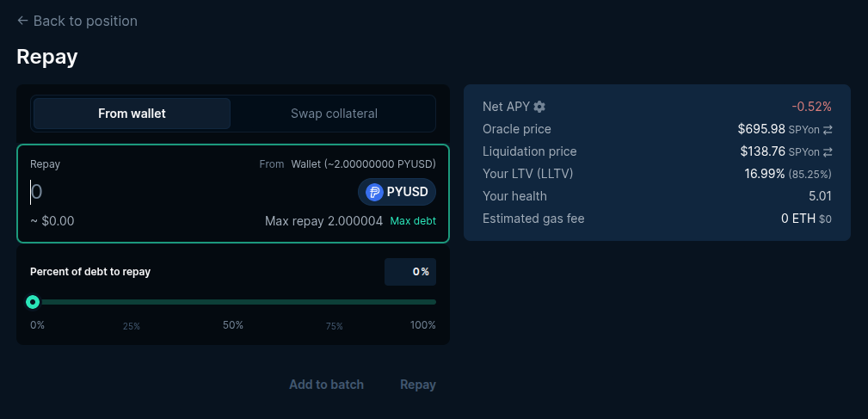Set slider to 50% mark
Image resolution: width=868 pixels, height=419 pixels.
pos(234,302)
